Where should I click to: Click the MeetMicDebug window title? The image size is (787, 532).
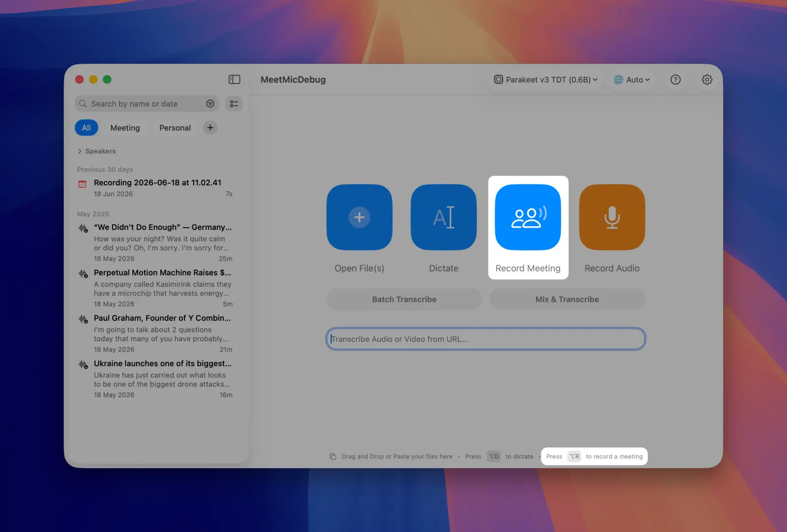tap(293, 80)
